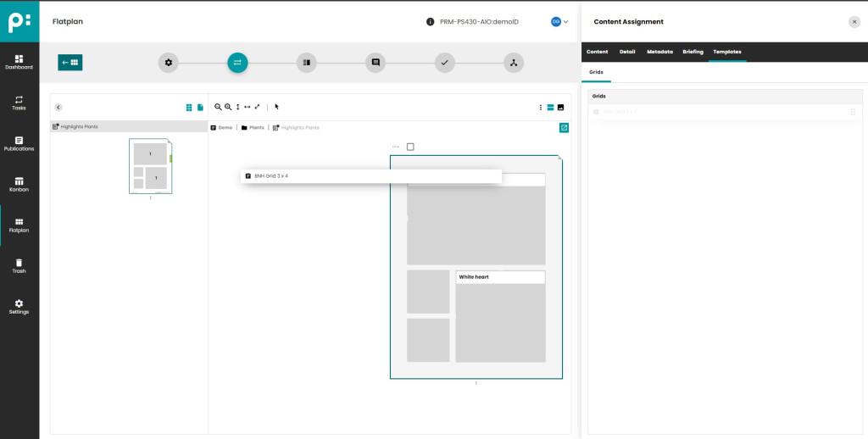Screen dimensions: 868x439
Task: Switch to grid thumbnails view
Action: pos(189,108)
